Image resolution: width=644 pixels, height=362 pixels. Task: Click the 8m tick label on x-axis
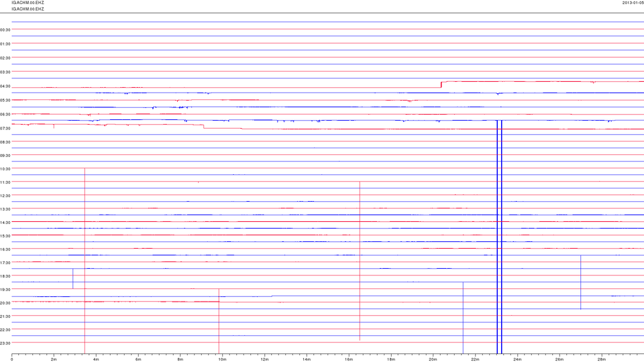tap(180, 359)
